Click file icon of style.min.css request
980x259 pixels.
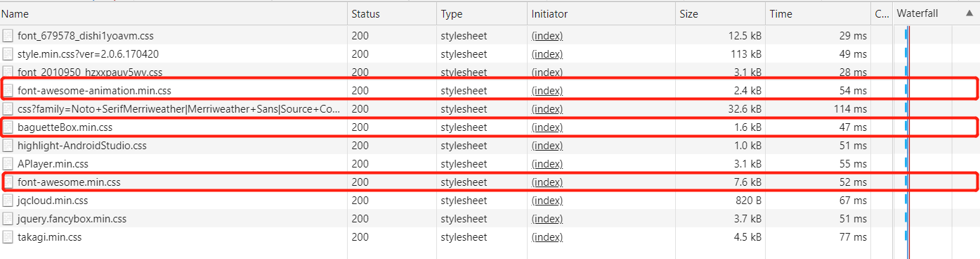tap(8, 54)
